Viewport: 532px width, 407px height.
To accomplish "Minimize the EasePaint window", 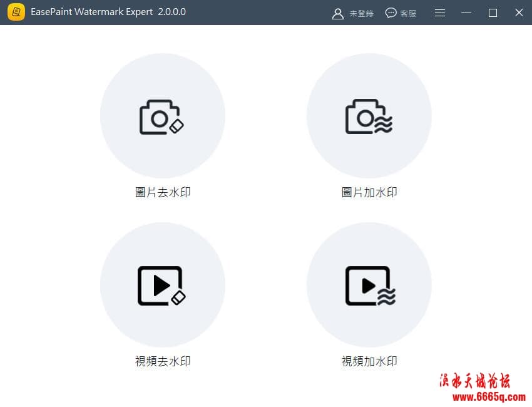I will [466, 13].
